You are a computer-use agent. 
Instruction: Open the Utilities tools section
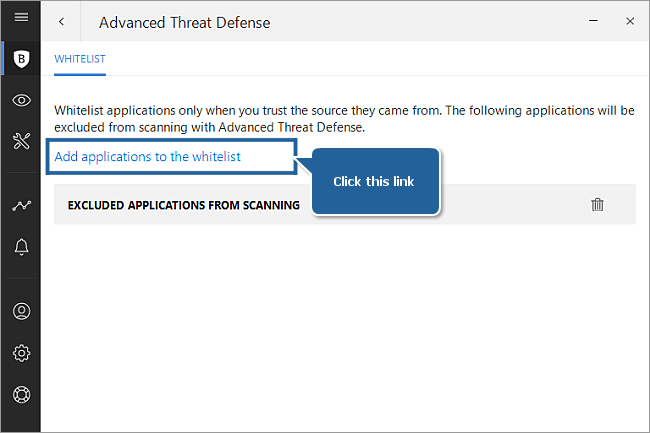[x=21, y=141]
